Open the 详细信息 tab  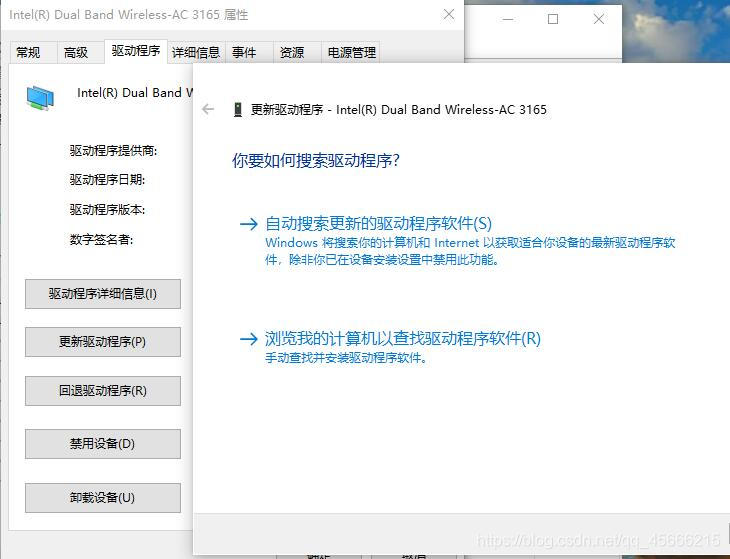point(196,52)
